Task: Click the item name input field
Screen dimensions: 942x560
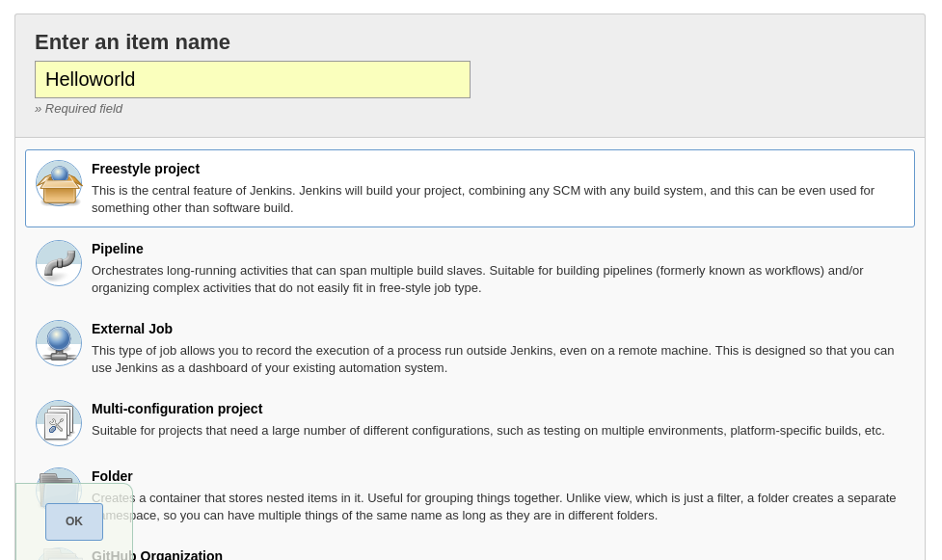Action: 253,79
